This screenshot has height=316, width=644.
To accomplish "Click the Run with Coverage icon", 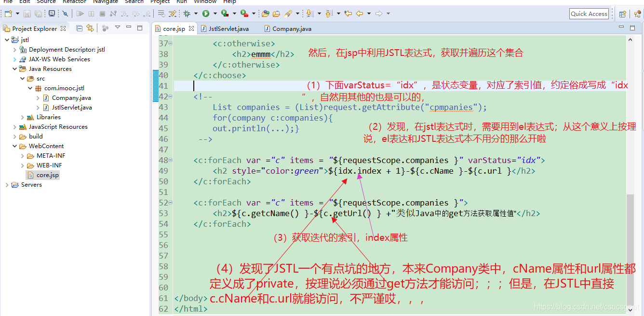I will click(x=225, y=14).
